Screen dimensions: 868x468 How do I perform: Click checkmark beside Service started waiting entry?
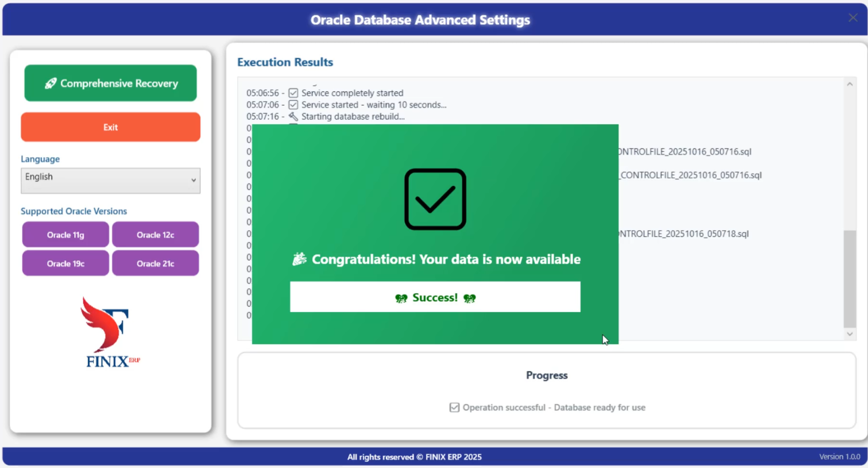point(293,105)
